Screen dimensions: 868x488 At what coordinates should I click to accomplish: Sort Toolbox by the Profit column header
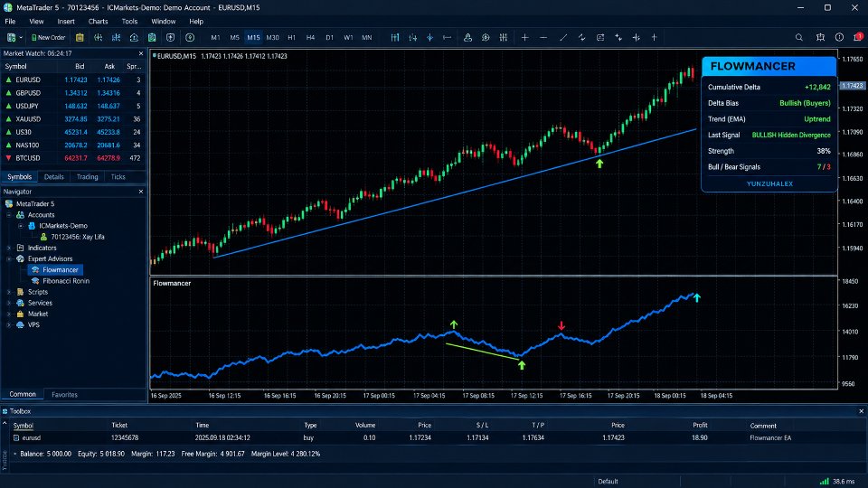pyautogui.click(x=700, y=426)
